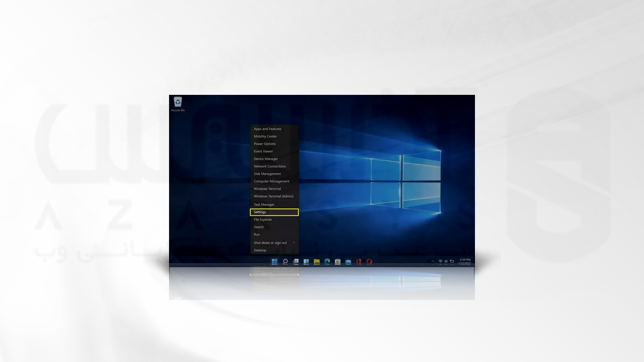Viewport: 644px width, 362px height.
Task: Choose Run in the context menu
Action: (274, 235)
